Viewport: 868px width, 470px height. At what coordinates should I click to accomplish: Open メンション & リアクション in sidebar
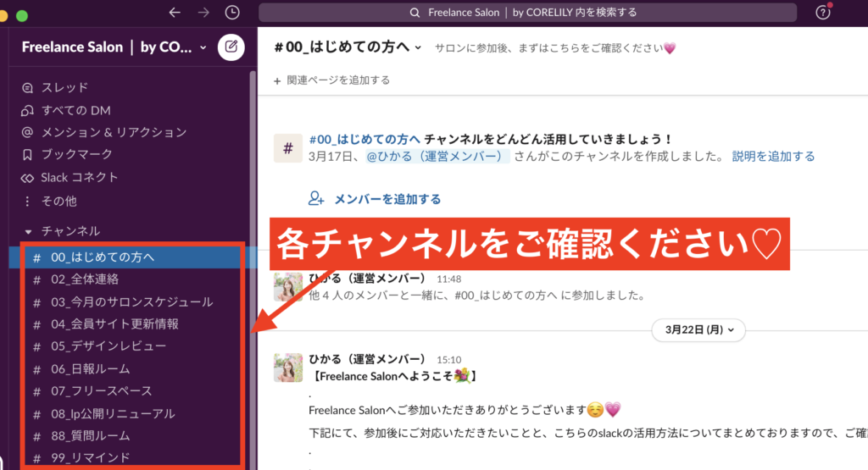coord(114,132)
